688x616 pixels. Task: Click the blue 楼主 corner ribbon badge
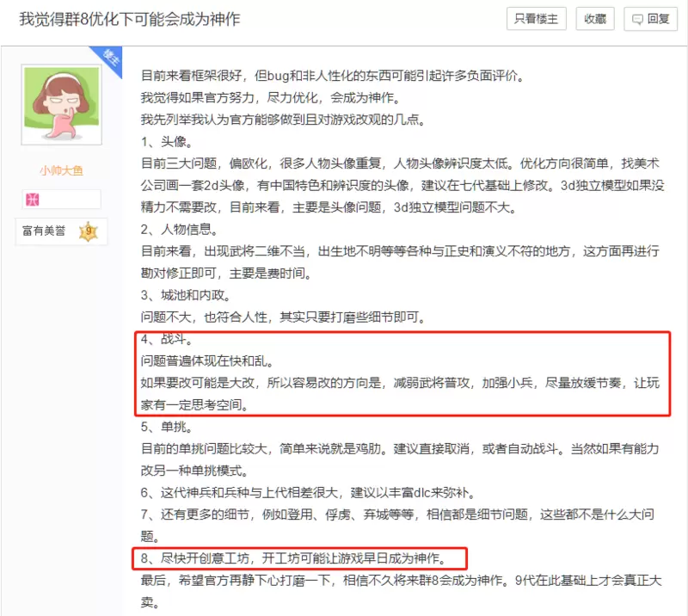pyautogui.click(x=108, y=59)
